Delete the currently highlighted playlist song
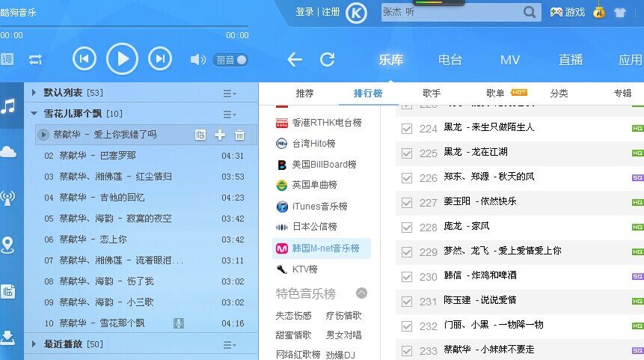 [239, 135]
